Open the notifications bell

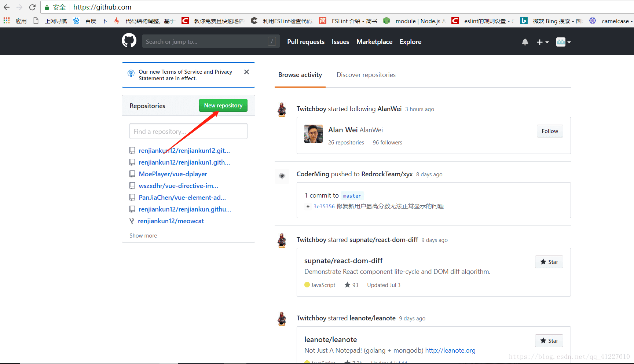pyautogui.click(x=525, y=42)
